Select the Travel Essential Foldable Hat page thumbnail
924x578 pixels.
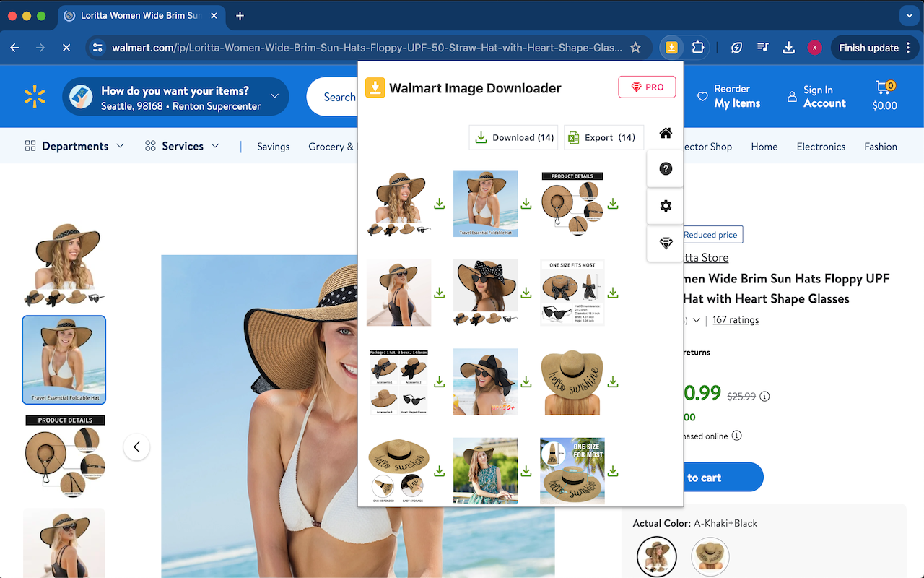tap(64, 360)
